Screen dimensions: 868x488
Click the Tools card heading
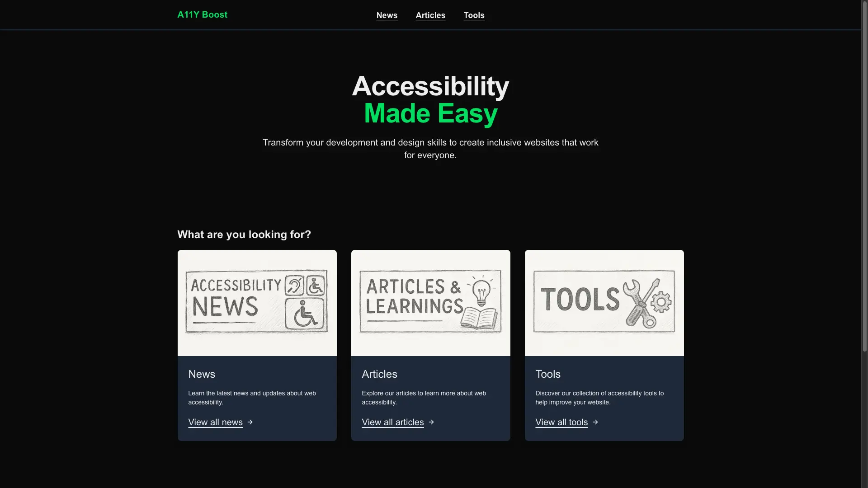pos(548,374)
